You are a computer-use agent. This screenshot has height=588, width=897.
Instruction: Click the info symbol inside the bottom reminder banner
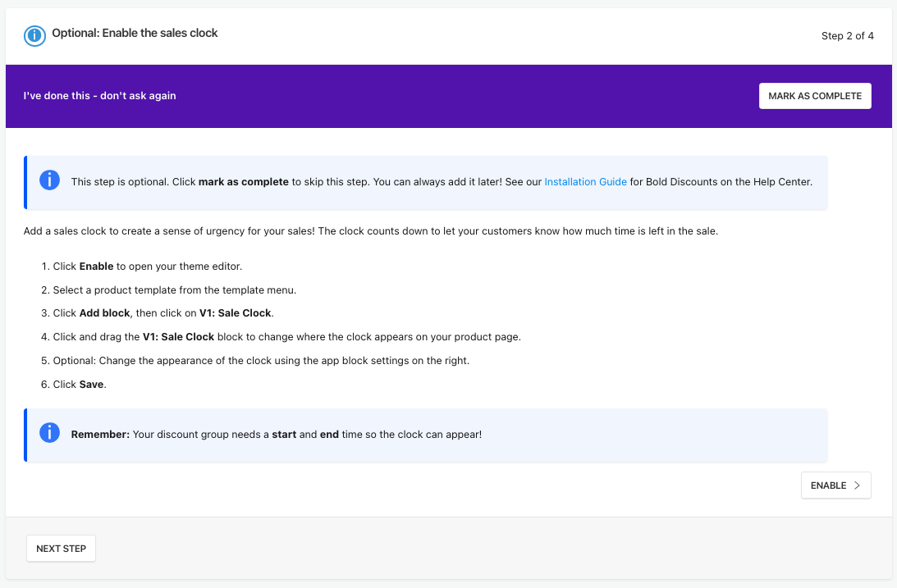pos(49,432)
